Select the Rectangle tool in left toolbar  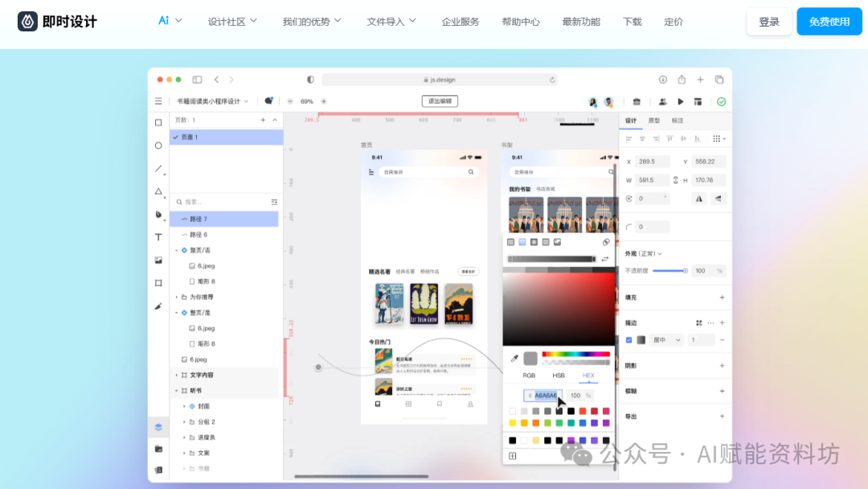(158, 122)
